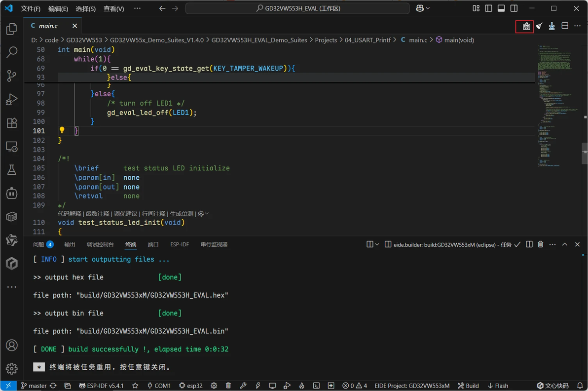The image size is (588, 391).
Task: Click the lightbulb code action on line 101
Action: tap(62, 130)
